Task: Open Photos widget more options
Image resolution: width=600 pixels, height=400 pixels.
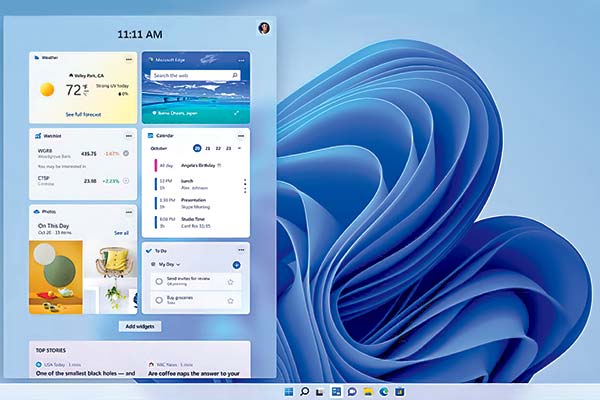Action: click(129, 212)
